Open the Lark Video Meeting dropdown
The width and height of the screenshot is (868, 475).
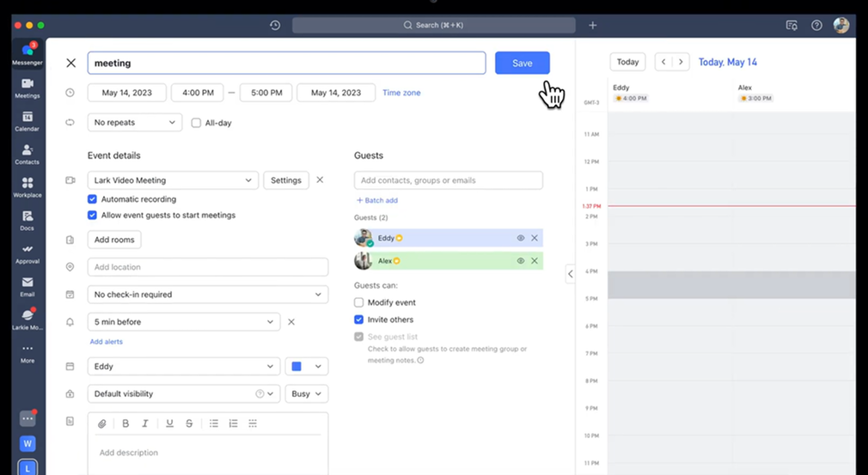[172, 180]
